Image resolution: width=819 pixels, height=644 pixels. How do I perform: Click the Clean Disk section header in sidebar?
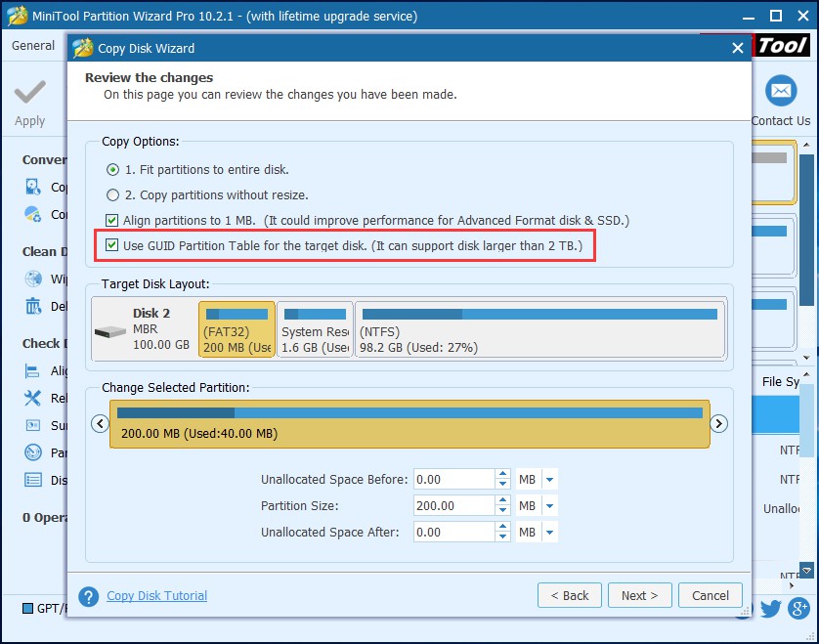pyautogui.click(x=45, y=252)
